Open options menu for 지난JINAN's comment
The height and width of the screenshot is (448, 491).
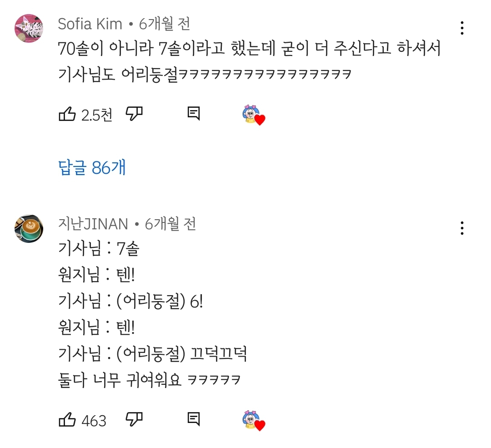pos(462,228)
